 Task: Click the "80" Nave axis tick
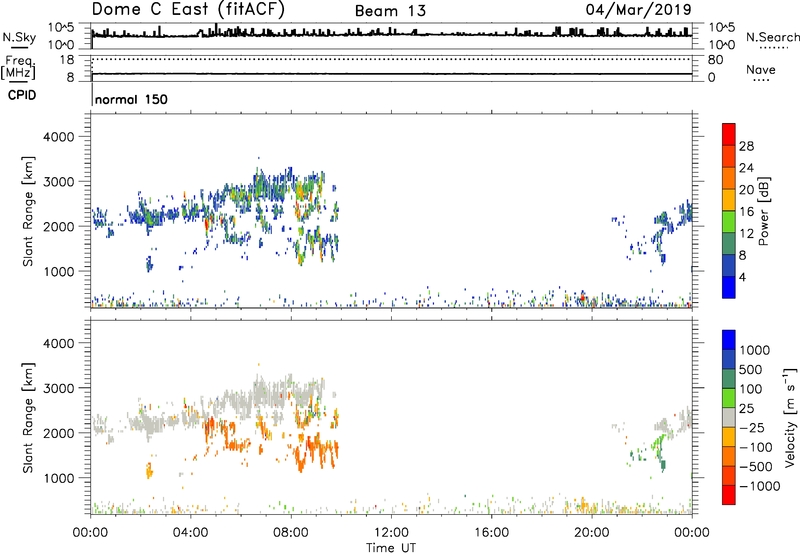click(x=715, y=60)
